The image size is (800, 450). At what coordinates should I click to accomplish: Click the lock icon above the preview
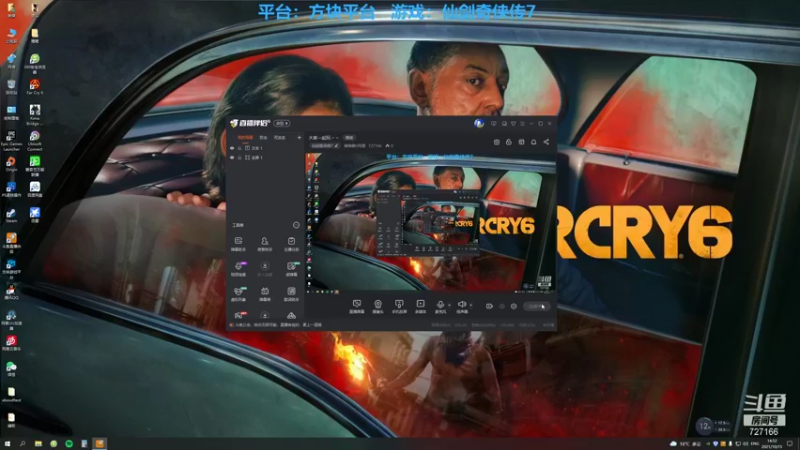coord(509,142)
